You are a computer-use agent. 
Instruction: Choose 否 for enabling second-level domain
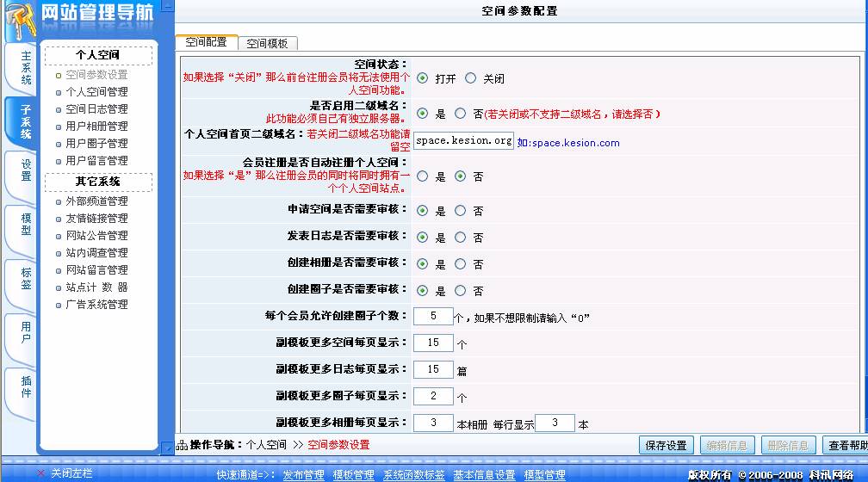coord(460,113)
